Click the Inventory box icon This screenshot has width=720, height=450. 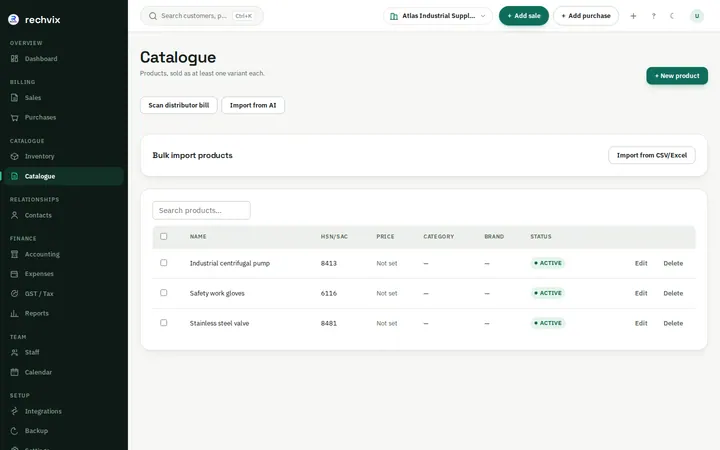pos(15,157)
